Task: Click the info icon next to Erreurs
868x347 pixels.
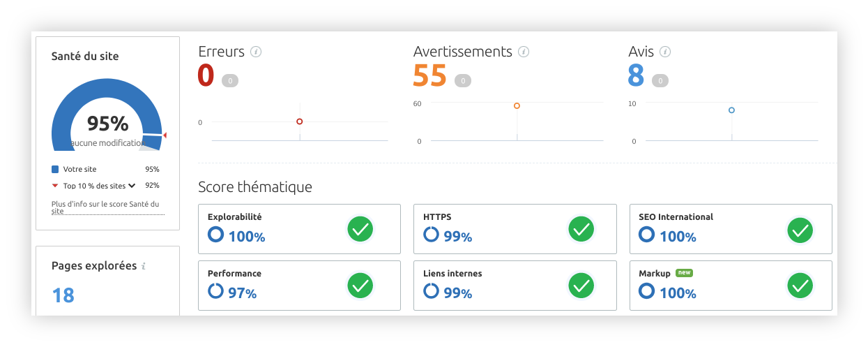Action: pos(256,52)
